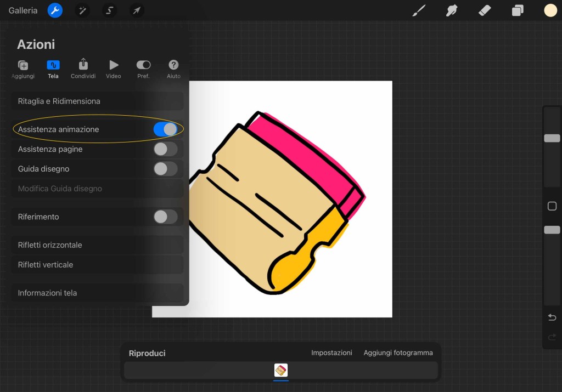Enable the Assistenza pagine toggle

point(165,149)
